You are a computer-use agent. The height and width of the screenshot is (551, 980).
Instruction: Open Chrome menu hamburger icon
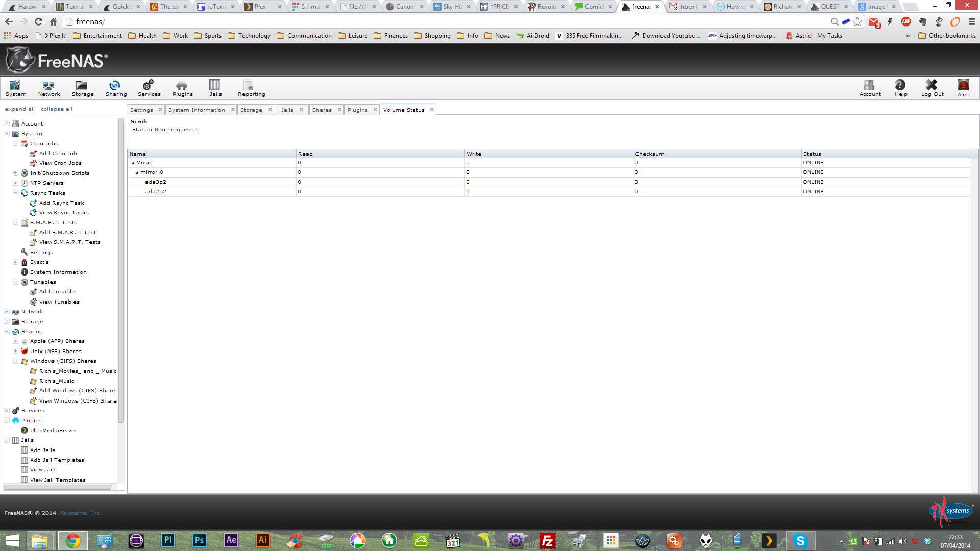point(971,21)
